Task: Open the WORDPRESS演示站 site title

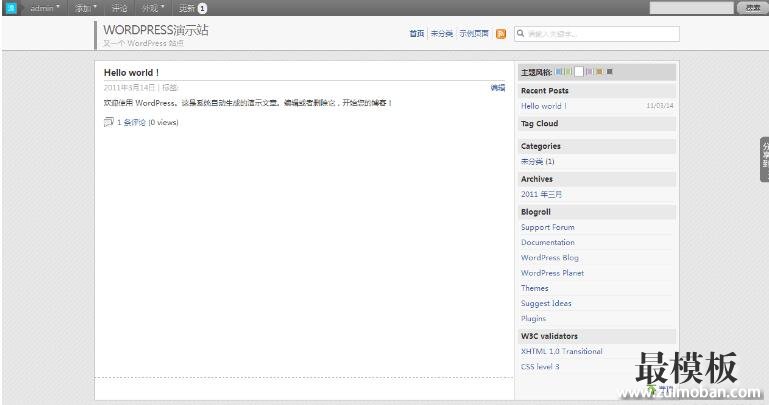Action: coord(155,30)
